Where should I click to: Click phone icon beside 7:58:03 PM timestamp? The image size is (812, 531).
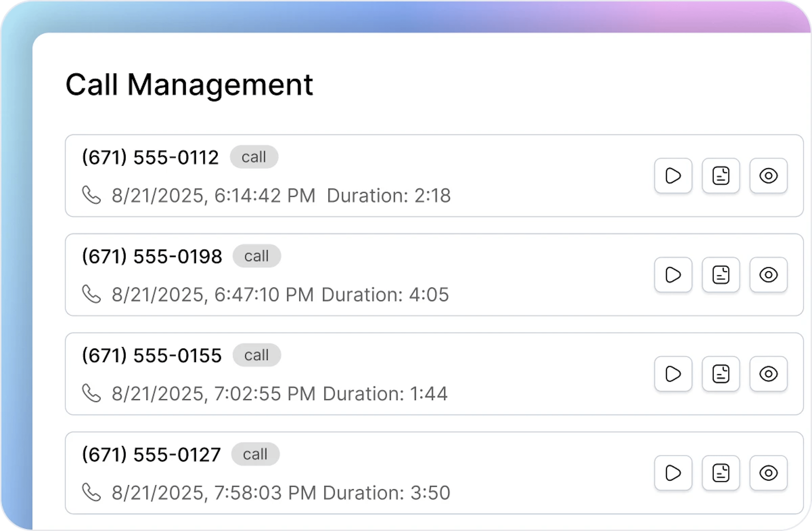pyautogui.click(x=91, y=492)
